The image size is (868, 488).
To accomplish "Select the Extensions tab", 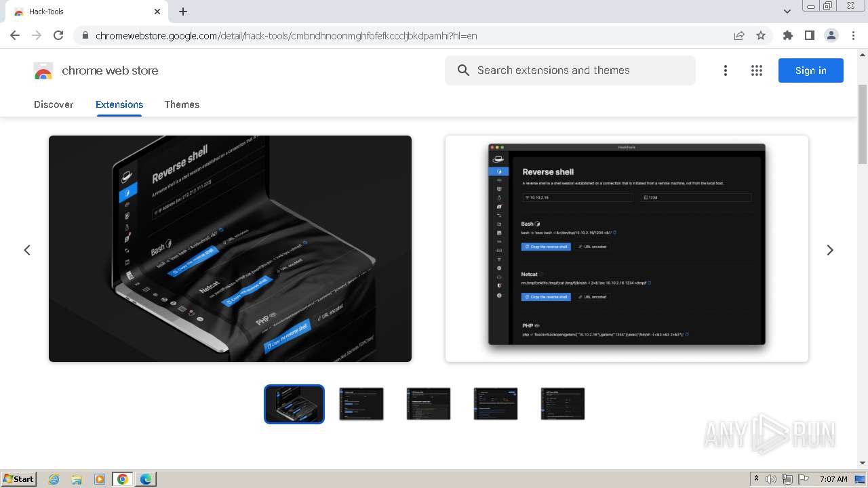I will pos(119,104).
